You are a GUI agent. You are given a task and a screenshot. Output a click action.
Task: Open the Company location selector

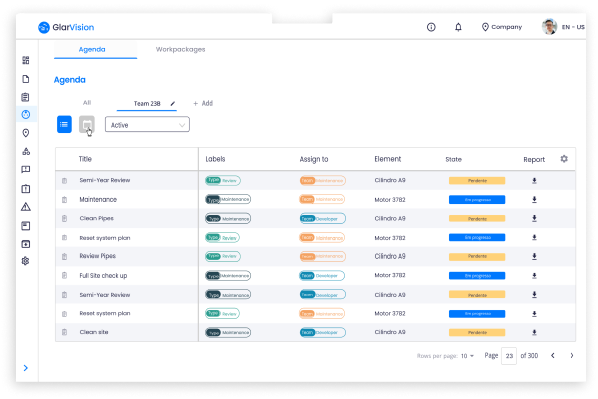point(502,27)
